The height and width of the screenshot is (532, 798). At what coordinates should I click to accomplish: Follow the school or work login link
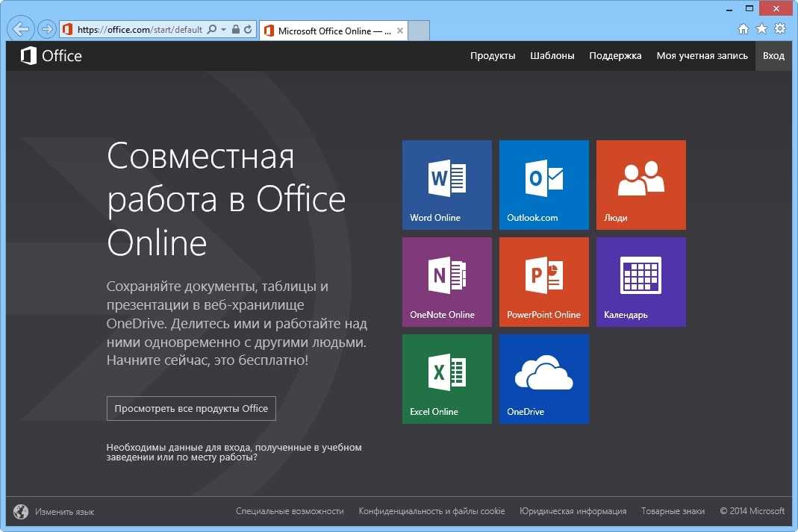tap(234, 452)
